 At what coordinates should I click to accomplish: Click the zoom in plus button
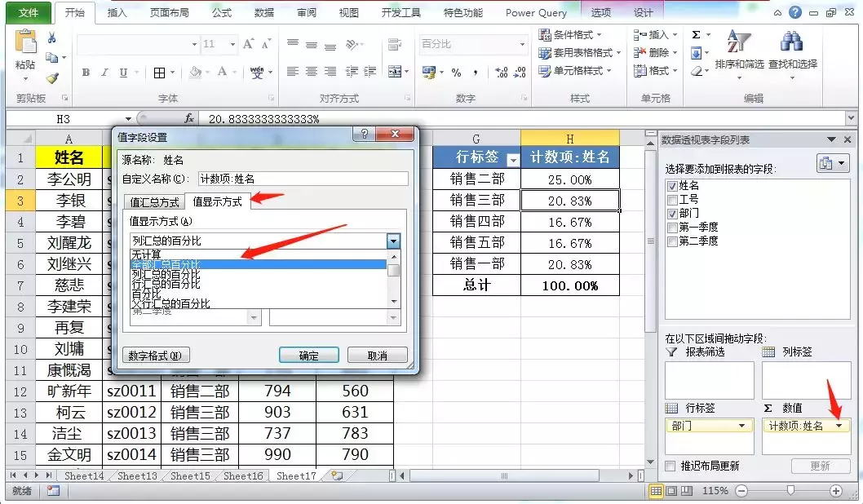tap(835, 491)
